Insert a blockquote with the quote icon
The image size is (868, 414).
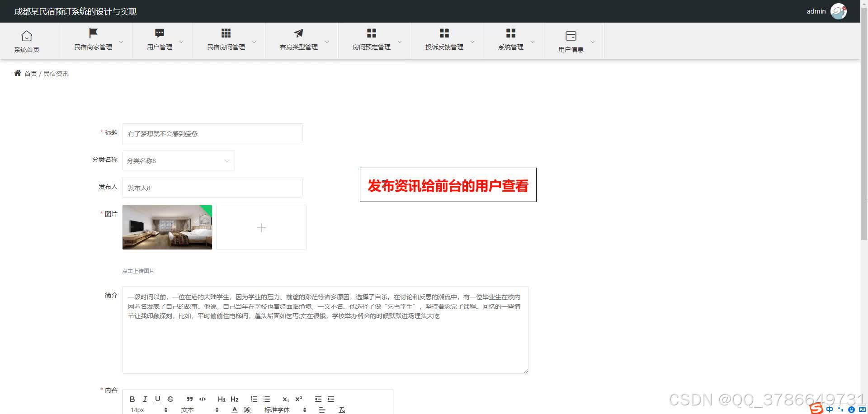[x=190, y=399]
